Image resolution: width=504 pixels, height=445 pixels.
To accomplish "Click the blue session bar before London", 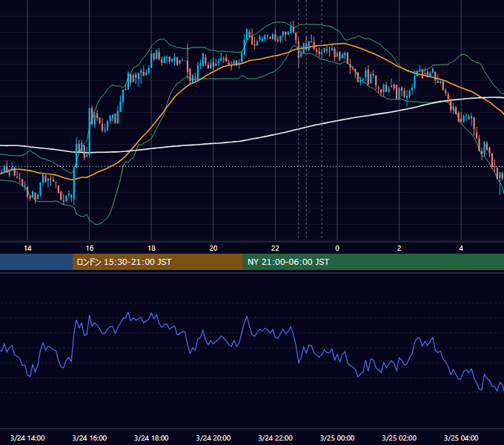I will click(x=36, y=262).
